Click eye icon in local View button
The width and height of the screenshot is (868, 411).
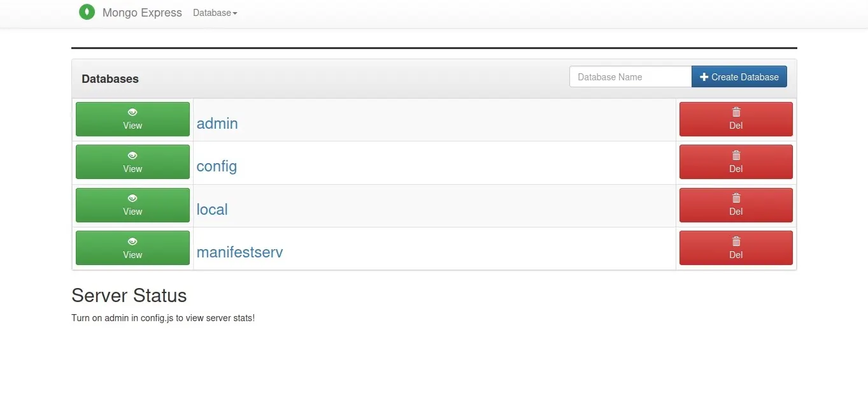click(132, 198)
